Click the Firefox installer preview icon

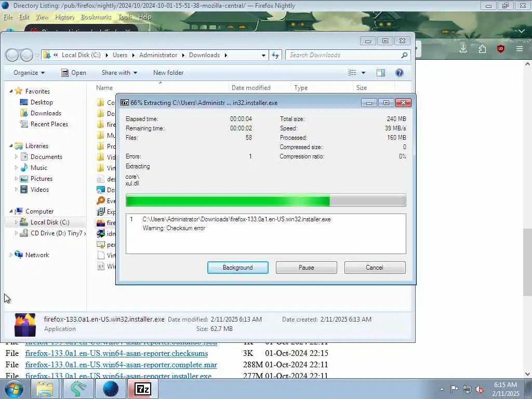pos(25,324)
